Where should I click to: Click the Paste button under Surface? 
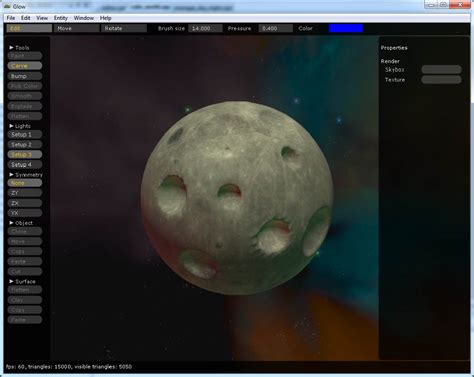tap(25, 320)
